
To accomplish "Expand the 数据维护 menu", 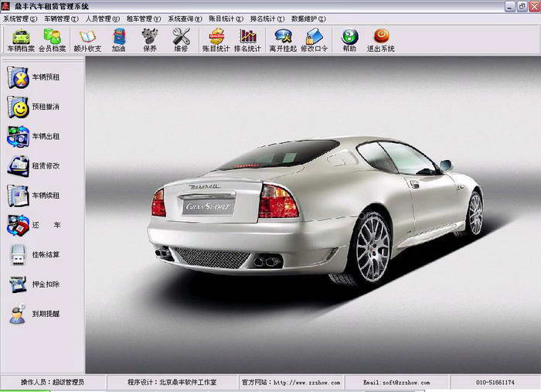I will pos(308,18).
